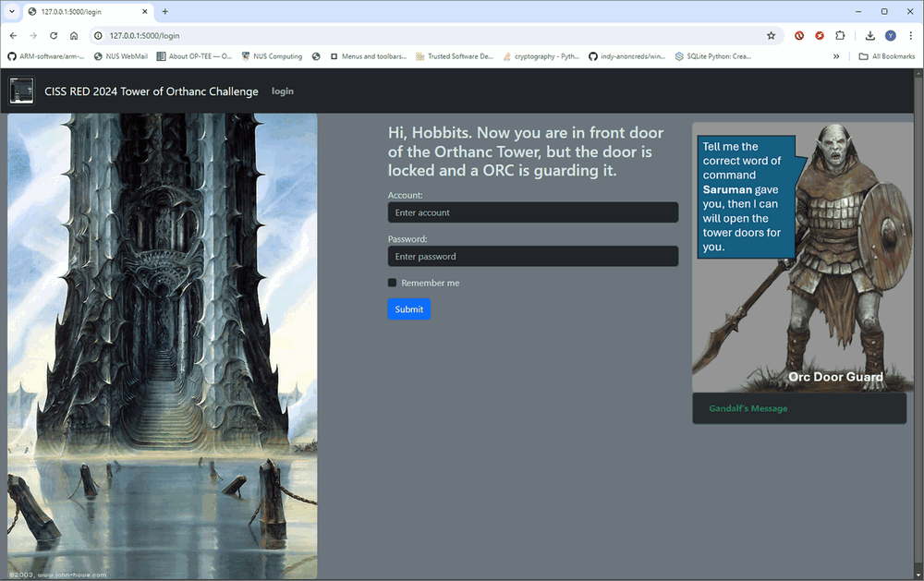Open the cryptography - Pyth... bookmark

point(541,56)
